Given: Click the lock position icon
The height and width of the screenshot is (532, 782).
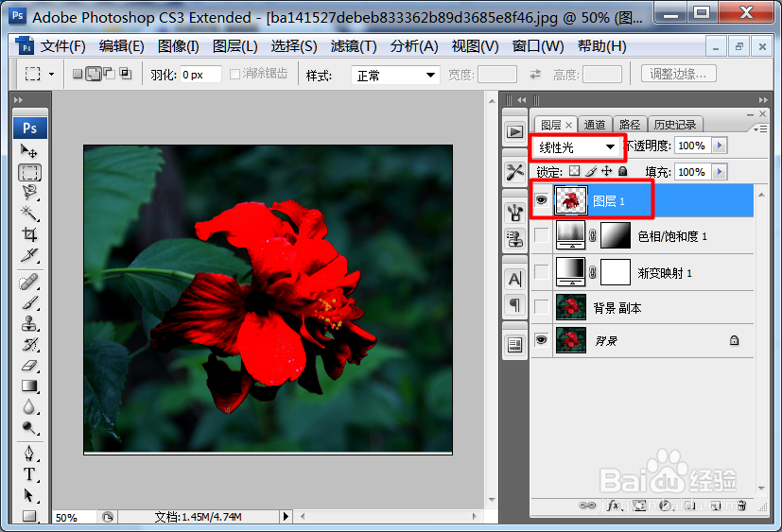Looking at the screenshot, I should 606,171.
